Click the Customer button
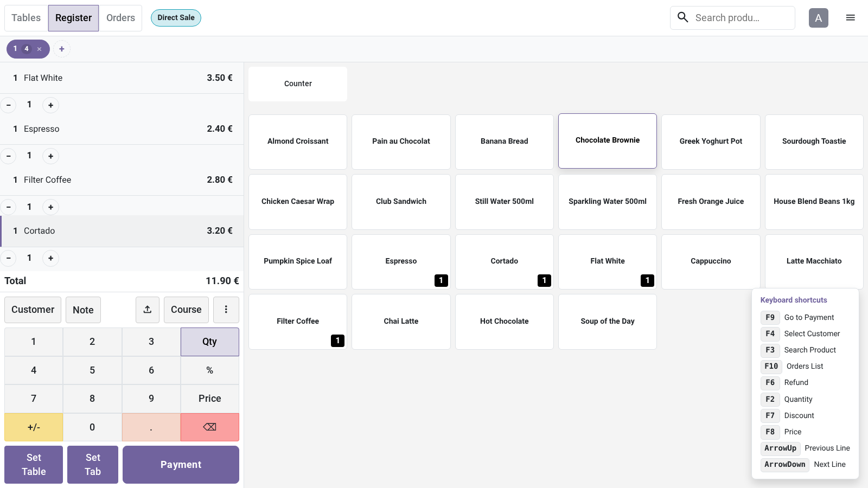Viewport: 868px width, 488px height. [x=33, y=310]
